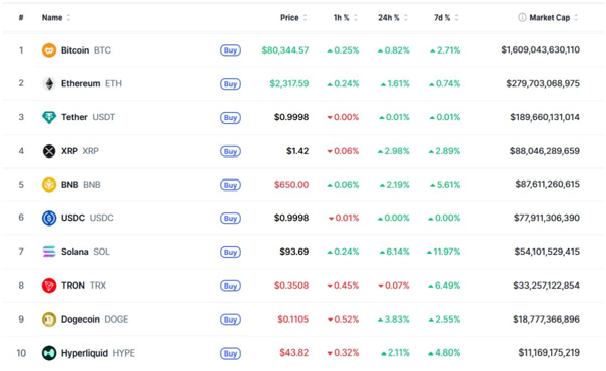Open the Solana SOL name link
606x371 pixels.
pos(85,252)
